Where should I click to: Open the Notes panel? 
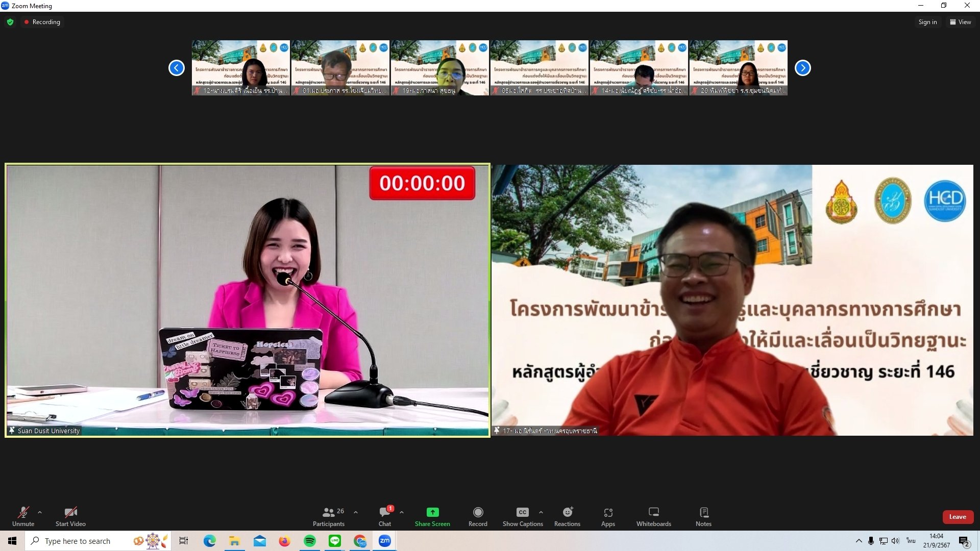coord(703,516)
